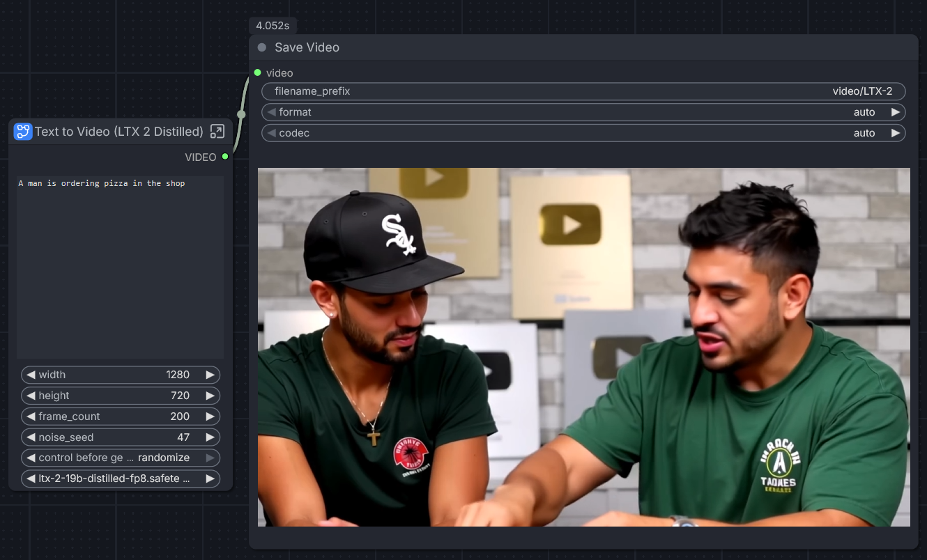Click the prompt text box about ordering pizza
This screenshot has height=560, width=927.
tap(121, 267)
